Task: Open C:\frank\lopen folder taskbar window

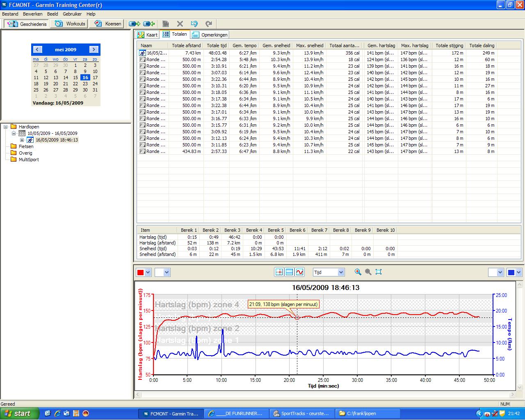Action: point(367,414)
